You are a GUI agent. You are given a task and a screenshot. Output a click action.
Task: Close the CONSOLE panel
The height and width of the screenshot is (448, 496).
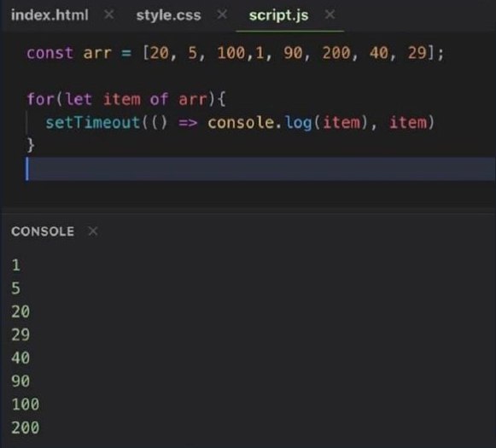[x=93, y=231]
